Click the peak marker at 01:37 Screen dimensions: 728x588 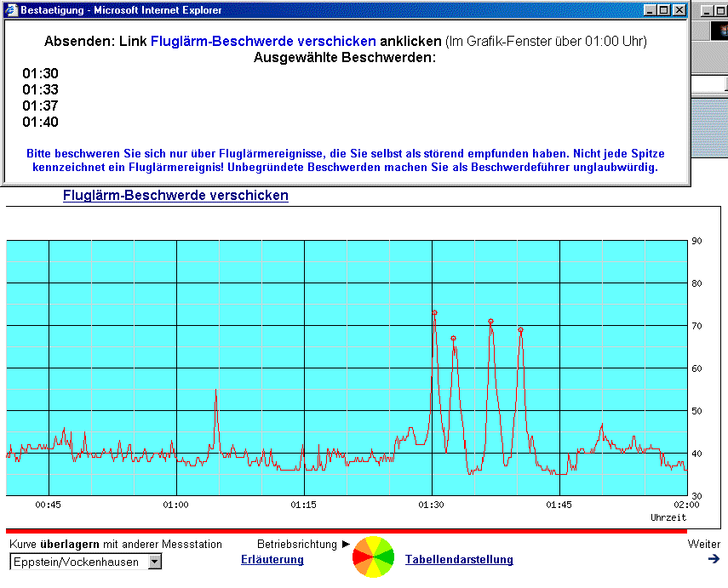pyautogui.click(x=490, y=321)
